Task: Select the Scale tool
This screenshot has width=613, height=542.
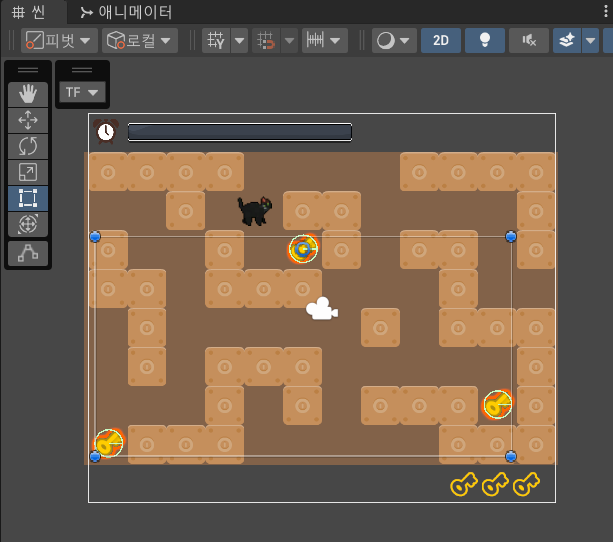Action: (28, 172)
